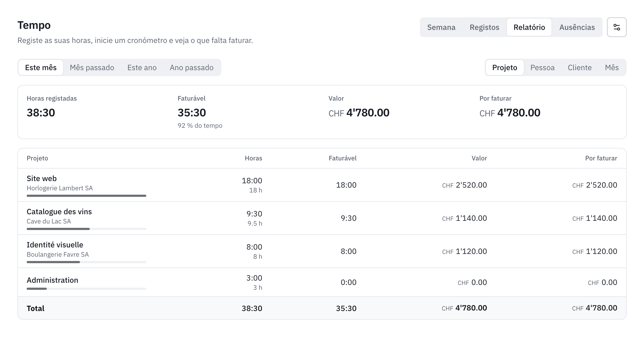Click the Horlogerie Lambert SA client label
Image resolution: width=644 pixels, height=348 pixels.
(x=60, y=188)
